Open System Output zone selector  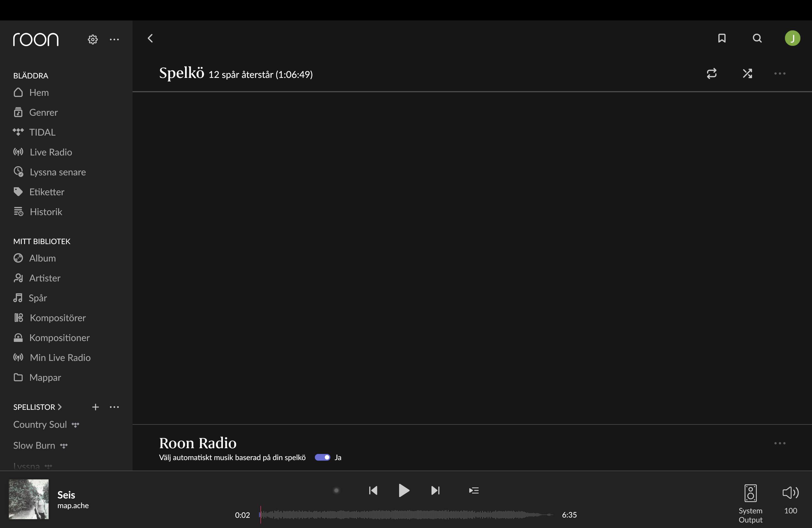click(x=751, y=503)
